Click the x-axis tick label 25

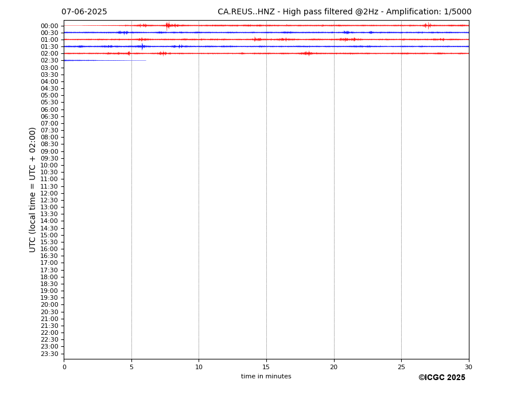click(401, 367)
